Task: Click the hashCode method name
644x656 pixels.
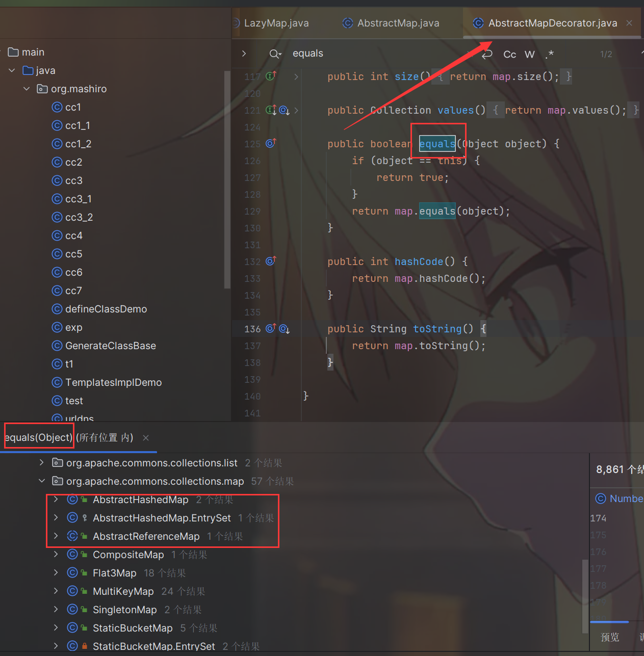Action: coord(419,261)
